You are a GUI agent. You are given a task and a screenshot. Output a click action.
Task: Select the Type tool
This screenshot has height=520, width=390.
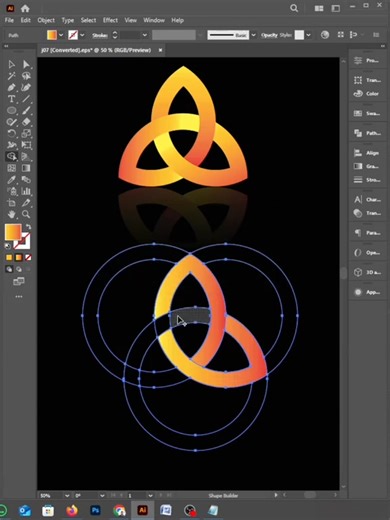point(12,99)
